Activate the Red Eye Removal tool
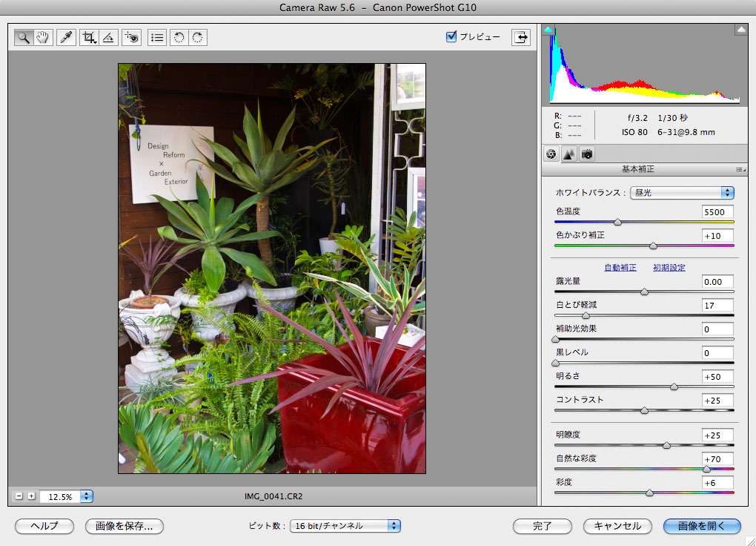Screen dimensions: 756x546 click(132, 38)
